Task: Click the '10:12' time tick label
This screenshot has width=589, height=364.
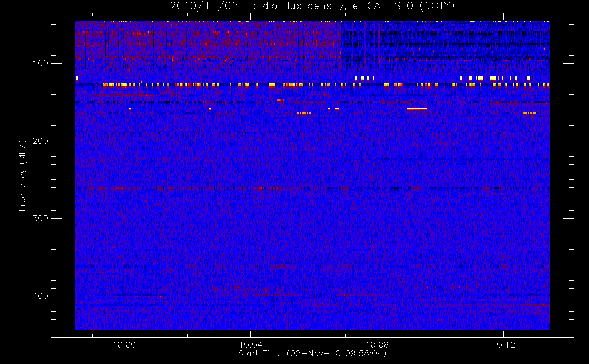Action: pyautogui.click(x=503, y=345)
